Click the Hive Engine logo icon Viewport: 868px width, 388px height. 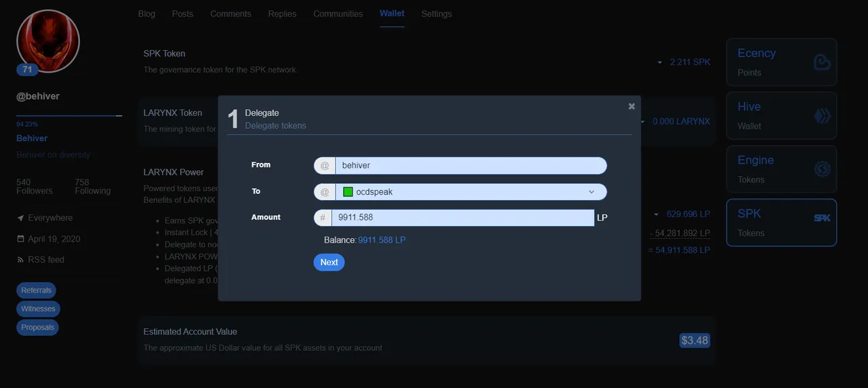click(822, 170)
